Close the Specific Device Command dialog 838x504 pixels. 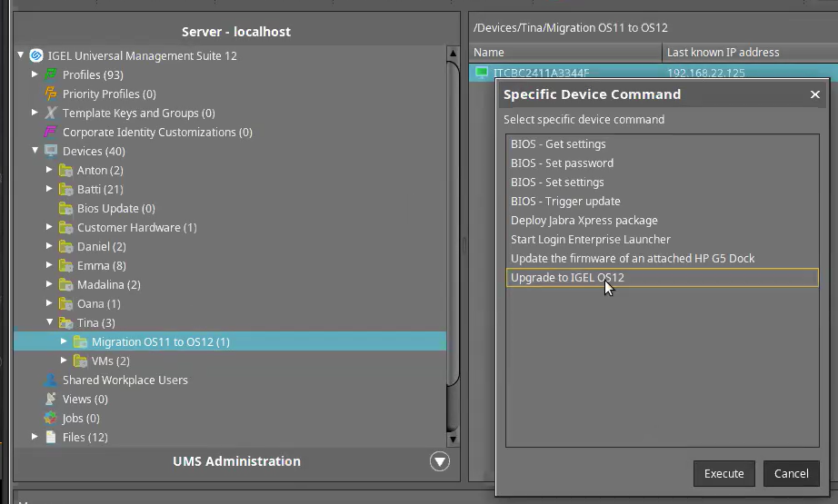pos(815,94)
